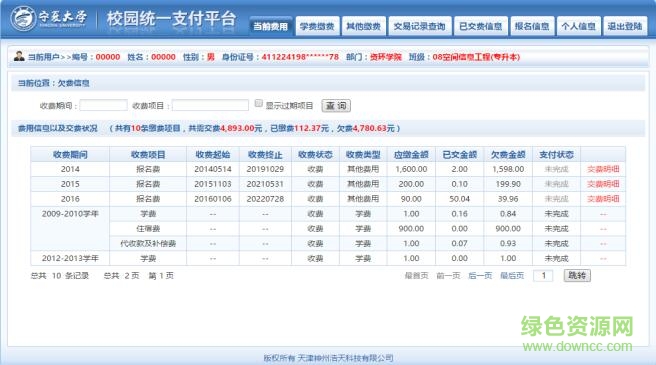Viewport: 656px width, 365px height.
Task: Click the 20220728 end date cell
Action: (x=265, y=199)
